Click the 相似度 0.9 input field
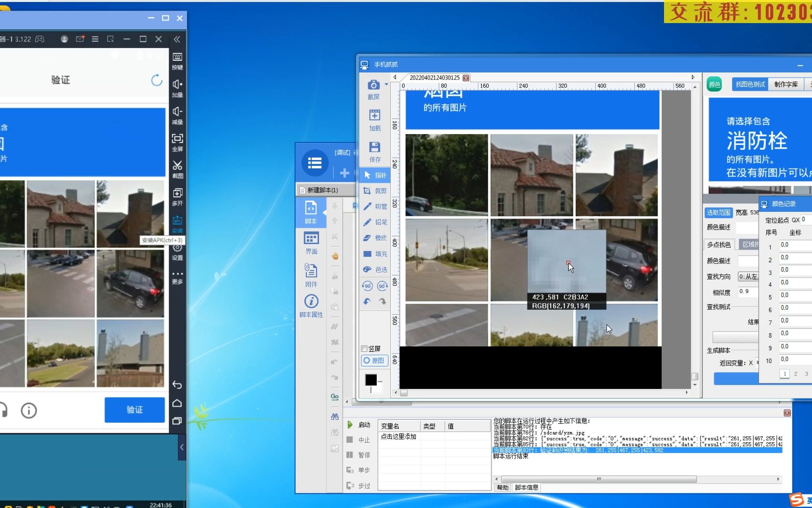 click(748, 292)
